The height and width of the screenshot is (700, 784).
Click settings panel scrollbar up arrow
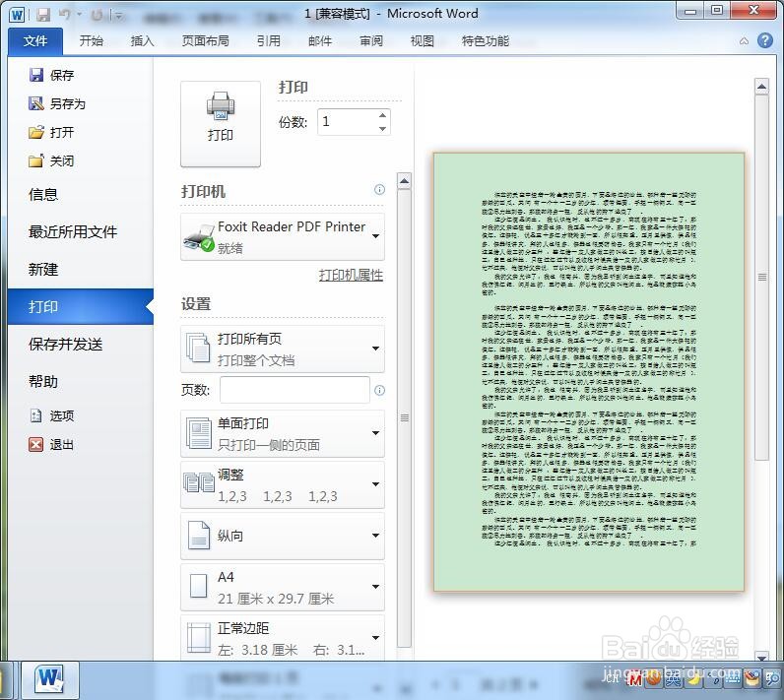click(x=404, y=181)
